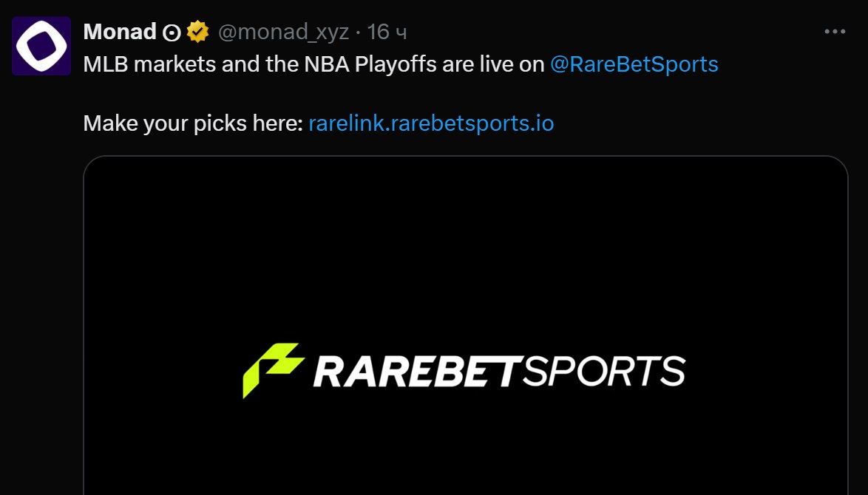The image size is (868, 495).
Task: Open the @monad_xyz handle link
Action: point(283,33)
